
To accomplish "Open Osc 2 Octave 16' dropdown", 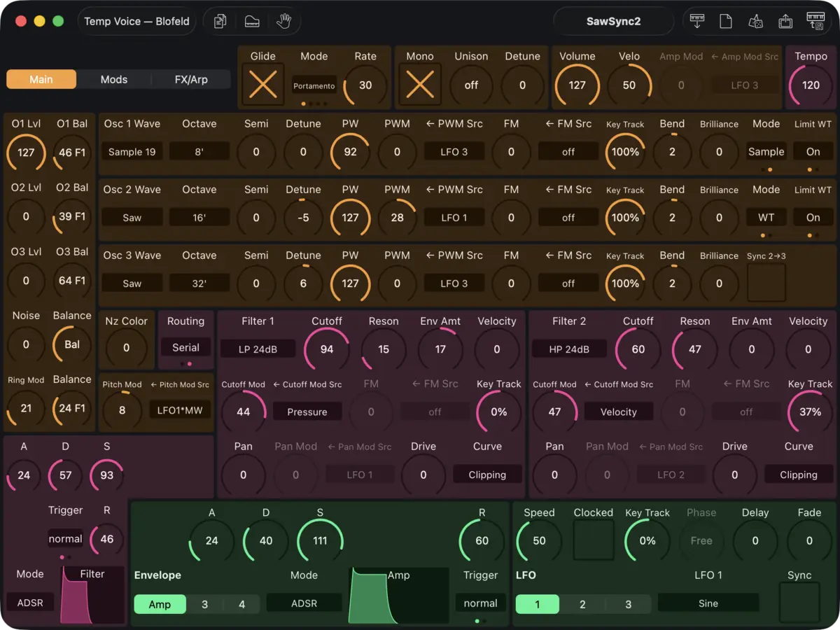I will point(199,217).
